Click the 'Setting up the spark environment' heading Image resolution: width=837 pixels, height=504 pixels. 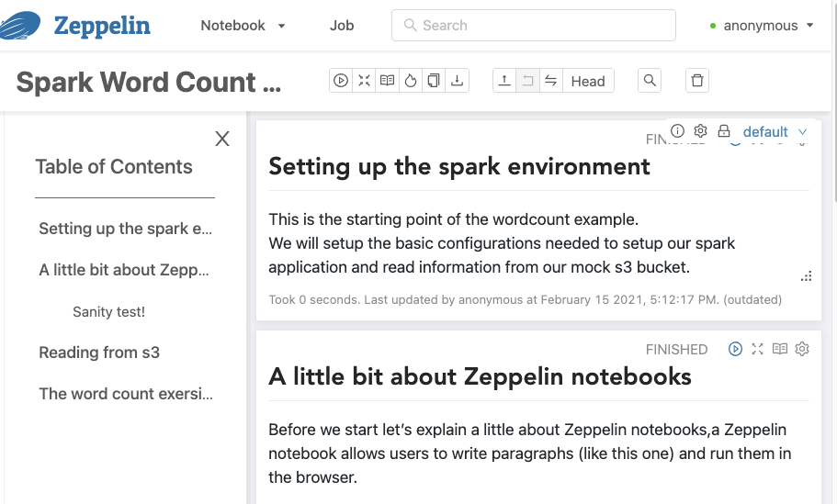click(x=459, y=166)
